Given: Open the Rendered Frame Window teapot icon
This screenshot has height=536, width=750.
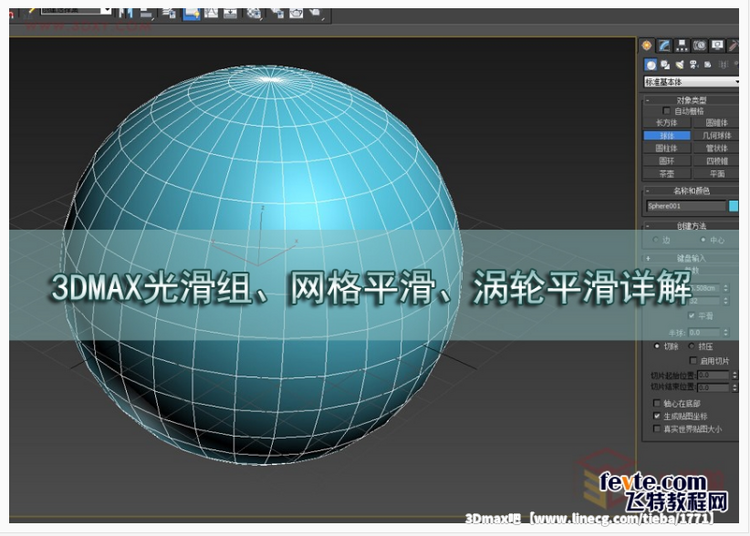Looking at the screenshot, I should (296, 13).
